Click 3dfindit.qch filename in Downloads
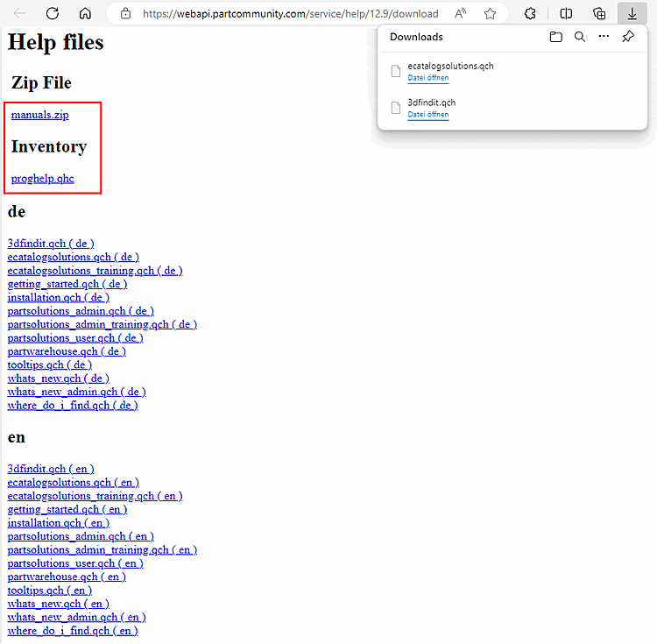 coord(432,103)
